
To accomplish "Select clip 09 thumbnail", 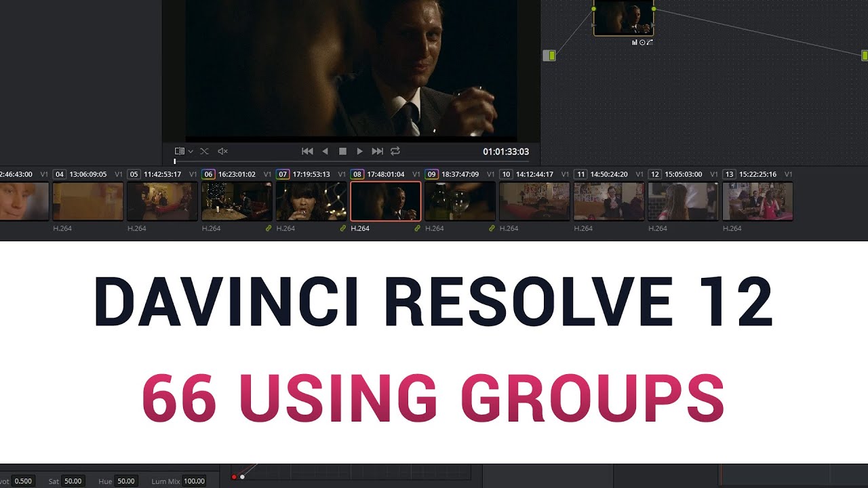I will point(460,201).
